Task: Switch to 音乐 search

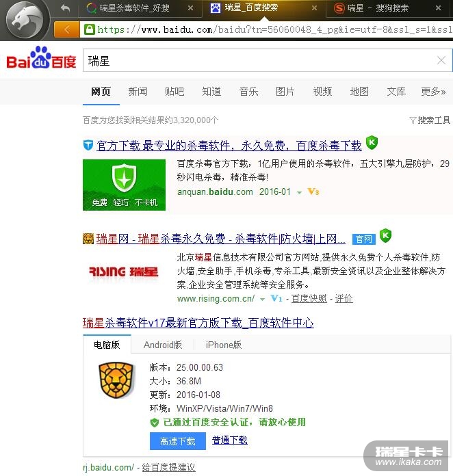Action: pyautogui.click(x=248, y=92)
